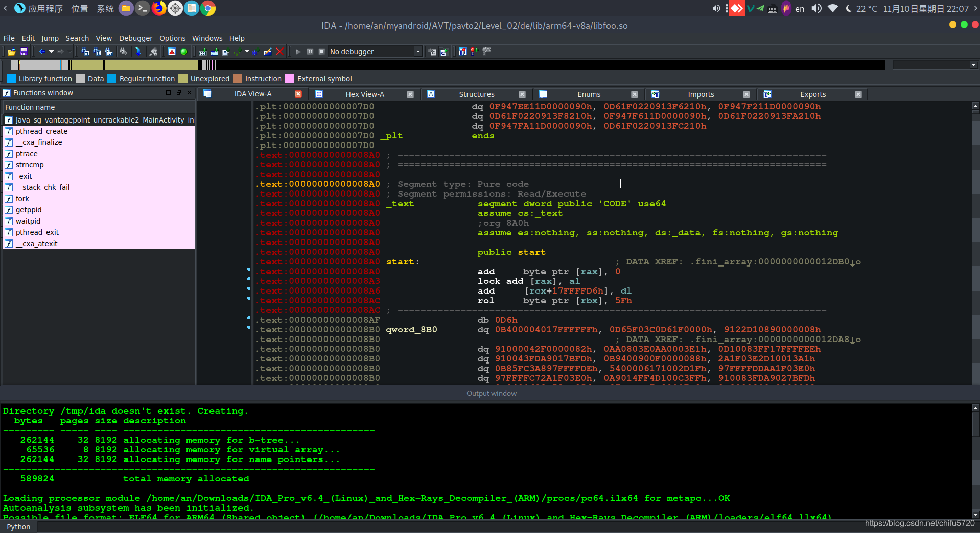Click the edit pencil toolbar icon
Viewport: 980px width, 533px height.
[x=268, y=52]
